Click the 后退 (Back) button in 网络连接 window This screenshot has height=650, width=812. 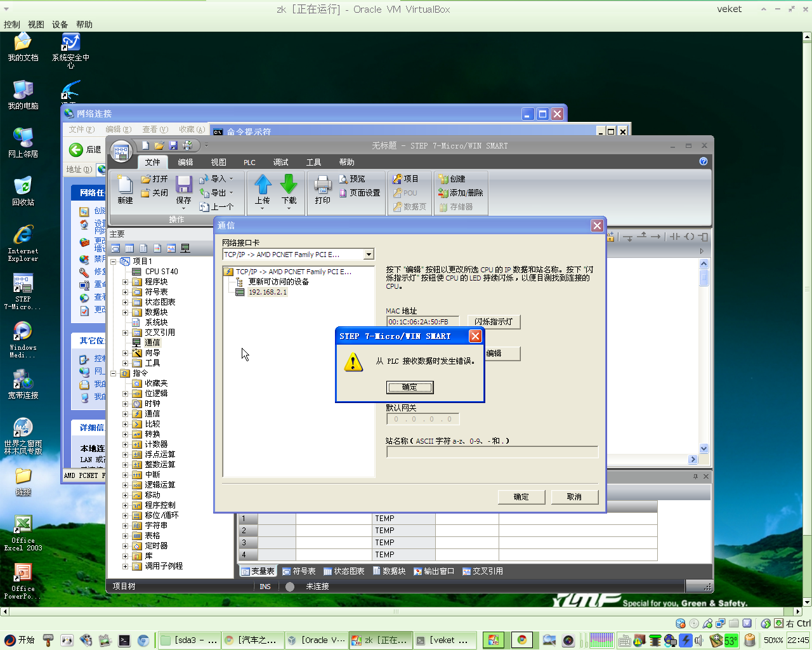click(86, 149)
